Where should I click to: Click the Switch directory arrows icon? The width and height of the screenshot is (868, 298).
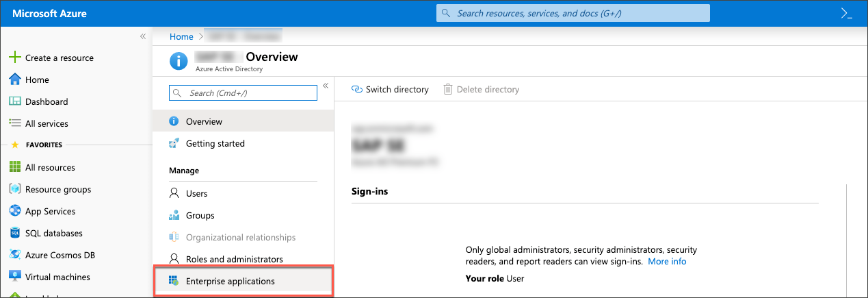(x=356, y=89)
